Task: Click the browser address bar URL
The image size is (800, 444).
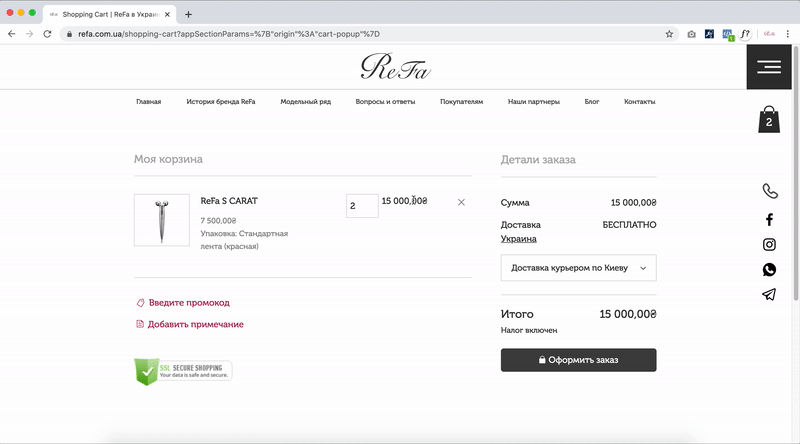Action: (229, 34)
